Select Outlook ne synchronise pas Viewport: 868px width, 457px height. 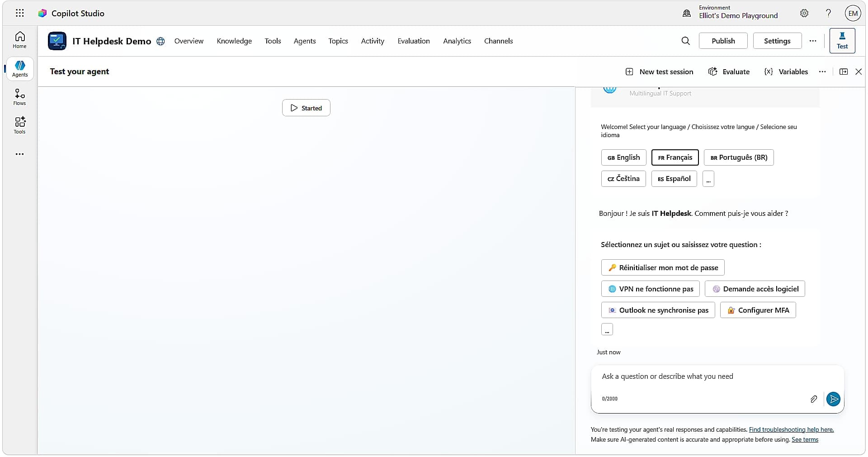658,310
